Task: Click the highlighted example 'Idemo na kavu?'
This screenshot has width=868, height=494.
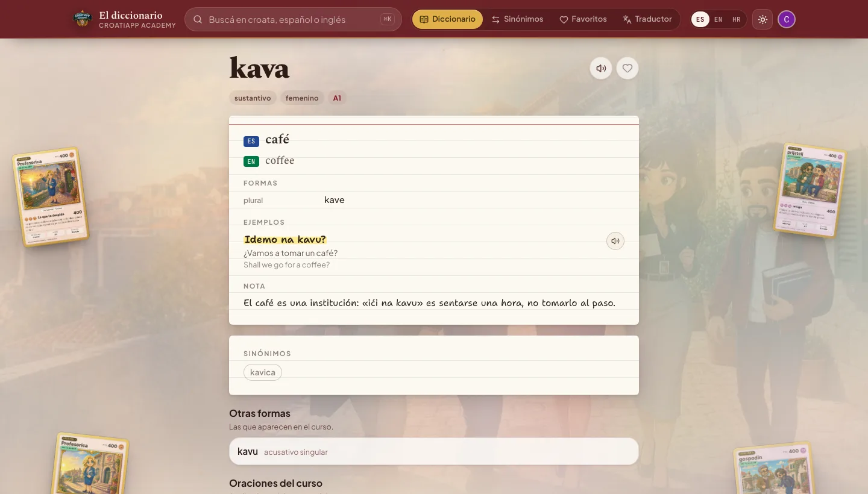Action: pos(285,240)
